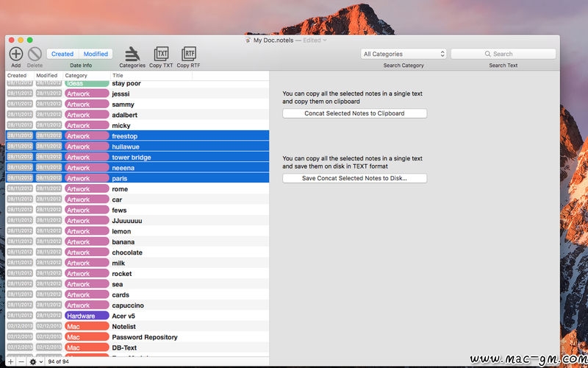Select the note titled adalbert
The height and width of the screenshot is (368, 588).
(137, 115)
